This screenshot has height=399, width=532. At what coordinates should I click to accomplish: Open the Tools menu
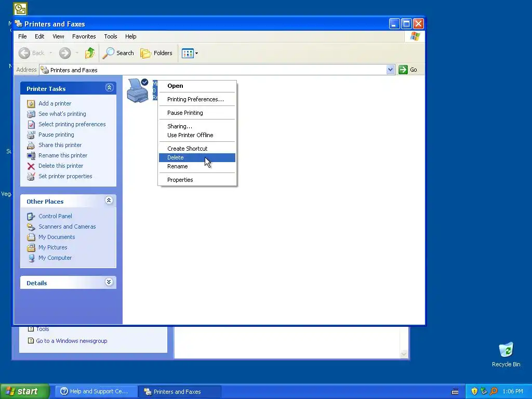[110, 36]
